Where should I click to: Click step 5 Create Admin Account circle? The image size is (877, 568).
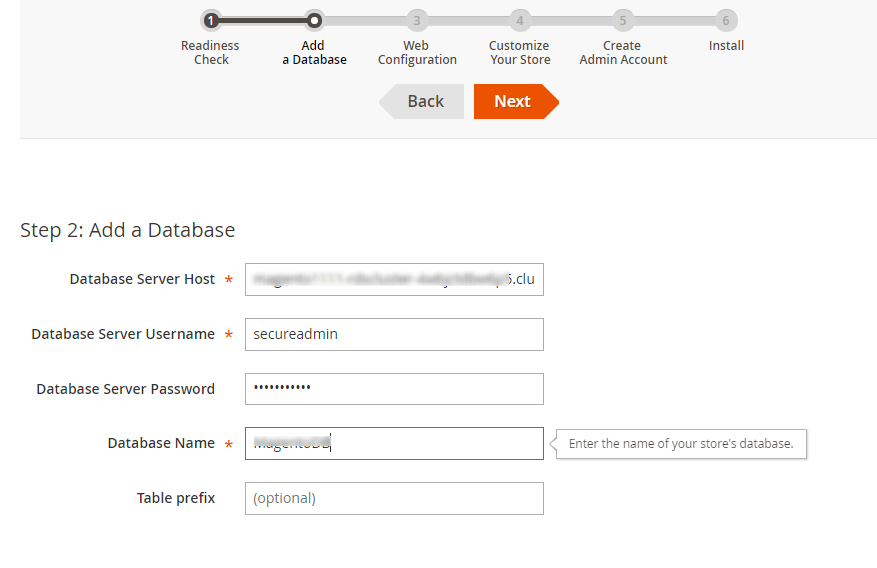pyautogui.click(x=622, y=20)
